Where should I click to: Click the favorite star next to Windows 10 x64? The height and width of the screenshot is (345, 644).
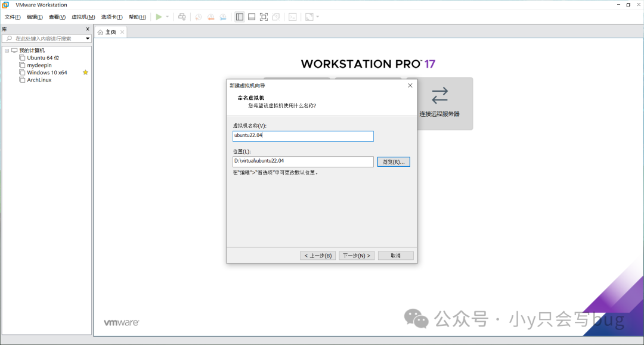[x=85, y=72]
